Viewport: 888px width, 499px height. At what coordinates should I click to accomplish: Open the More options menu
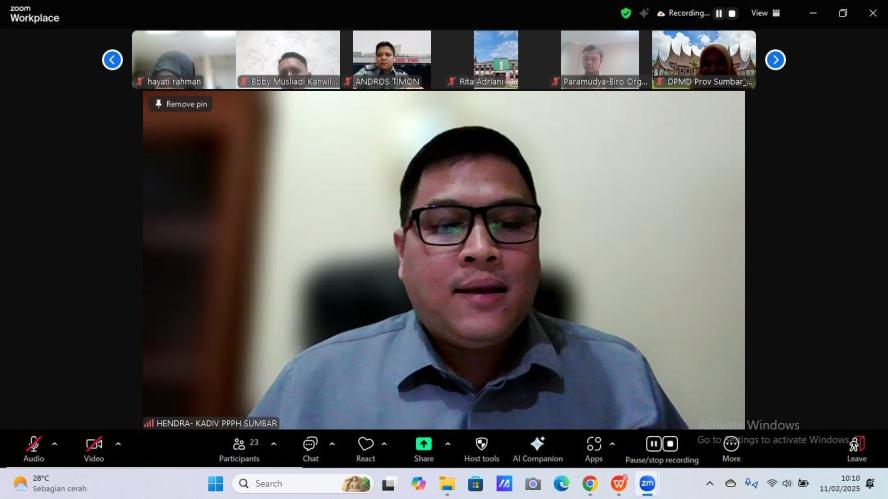(x=731, y=448)
